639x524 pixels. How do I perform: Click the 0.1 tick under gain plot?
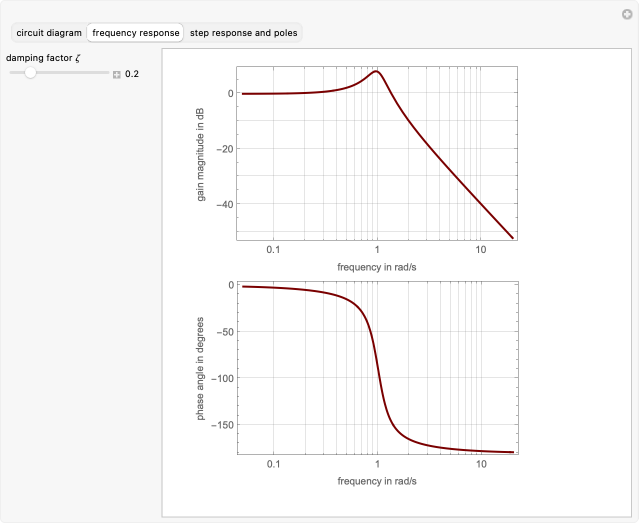pyautogui.click(x=273, y=249)
